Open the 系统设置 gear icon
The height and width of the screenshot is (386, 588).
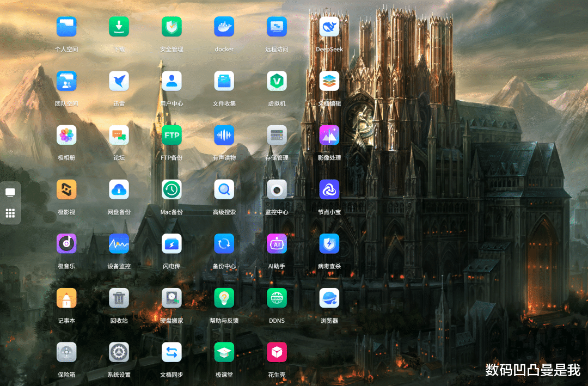point(119,352)
